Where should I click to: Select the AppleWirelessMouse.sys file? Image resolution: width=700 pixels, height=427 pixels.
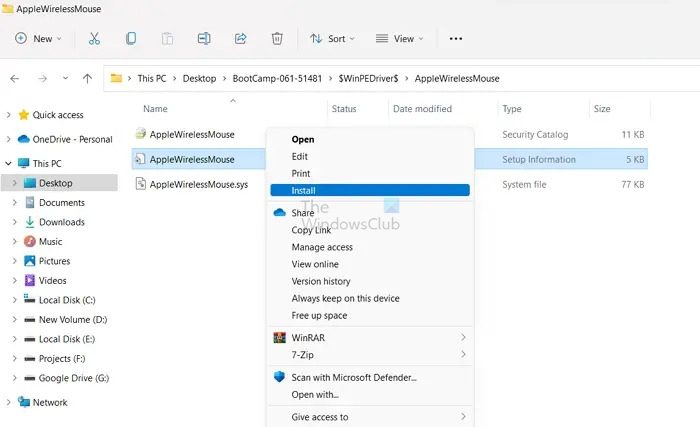(x=198, y=184)
